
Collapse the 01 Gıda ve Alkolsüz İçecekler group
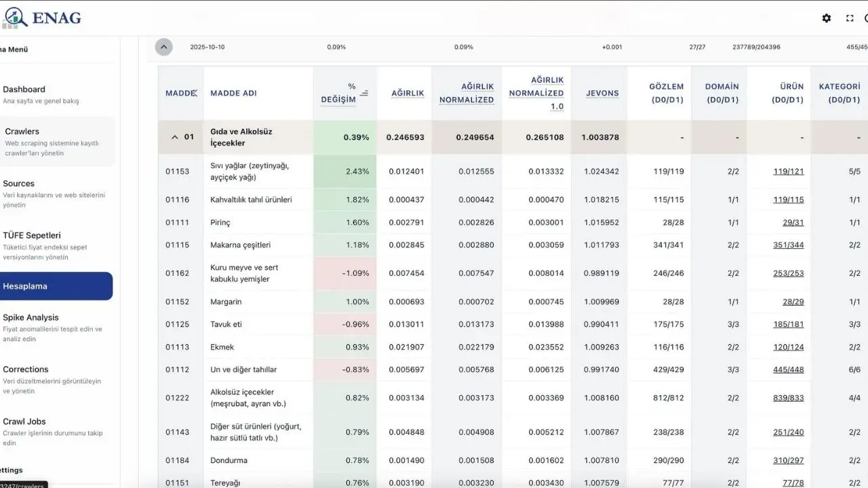174,137
